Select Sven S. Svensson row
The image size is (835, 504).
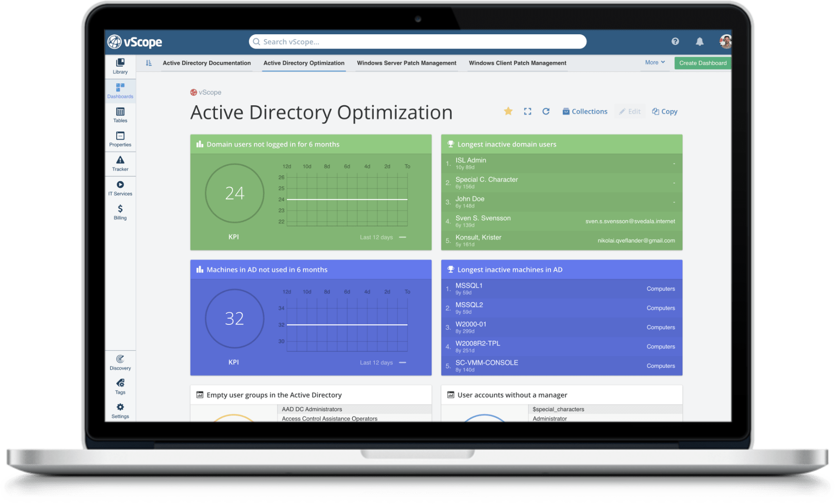point(561,221)
